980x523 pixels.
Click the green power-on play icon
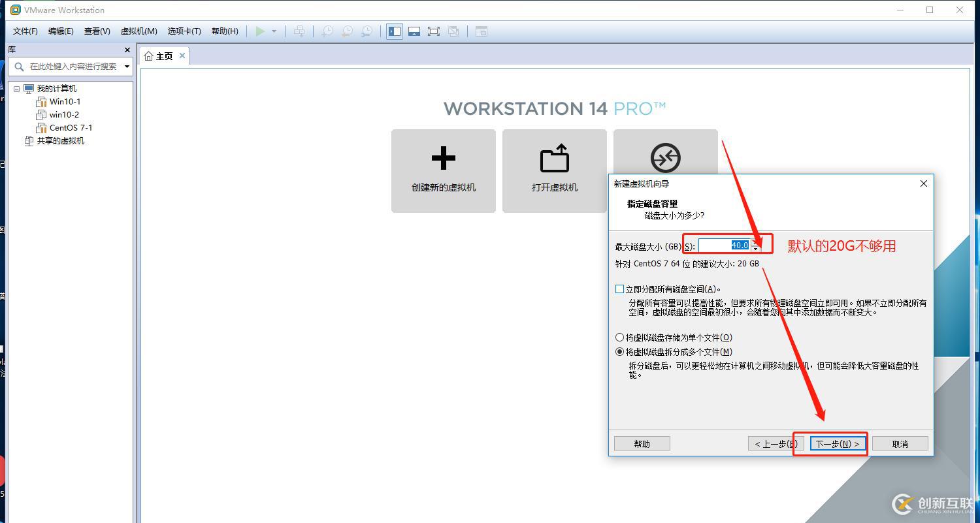(x=261, y=31)
